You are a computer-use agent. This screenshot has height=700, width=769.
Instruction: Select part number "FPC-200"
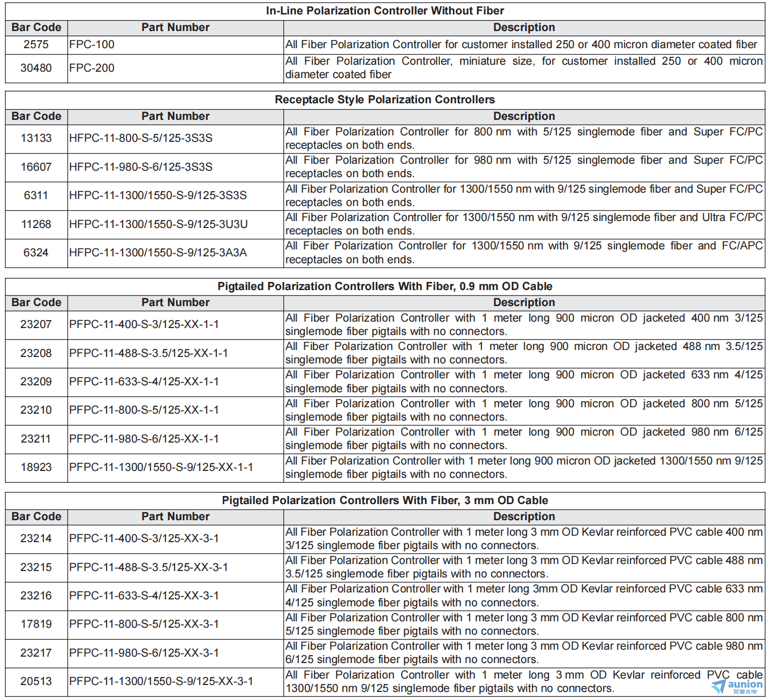pos(92,68)
